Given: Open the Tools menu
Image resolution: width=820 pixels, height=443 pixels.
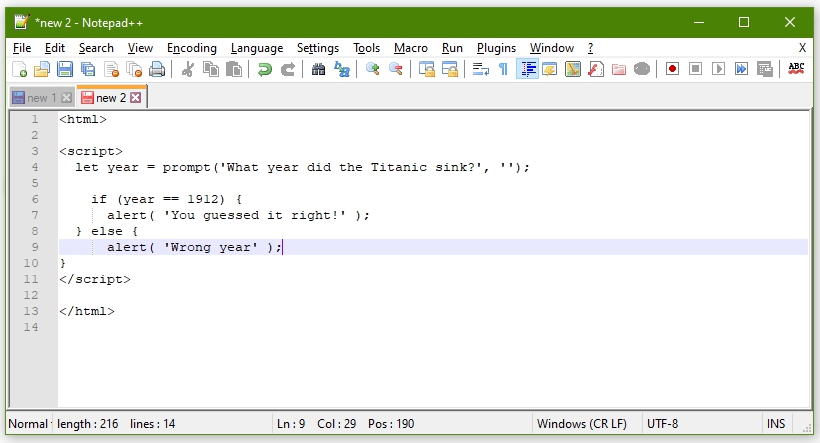Looking at the screenshot, I should tap(366, 48).
